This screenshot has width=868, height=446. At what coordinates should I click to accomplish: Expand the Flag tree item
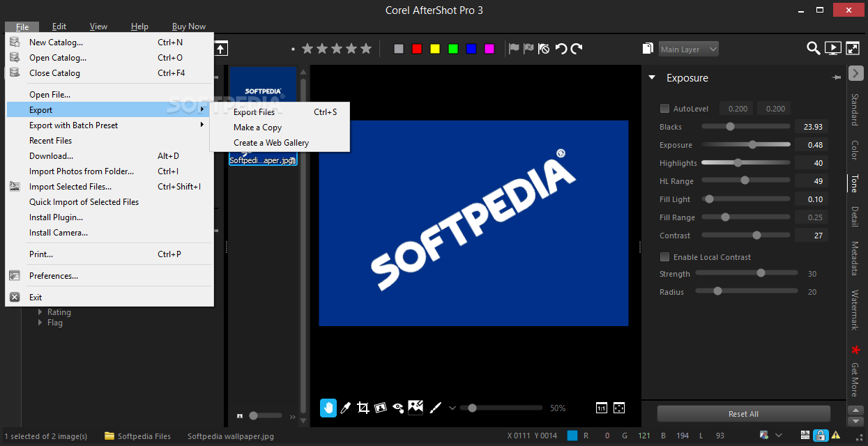40,323
